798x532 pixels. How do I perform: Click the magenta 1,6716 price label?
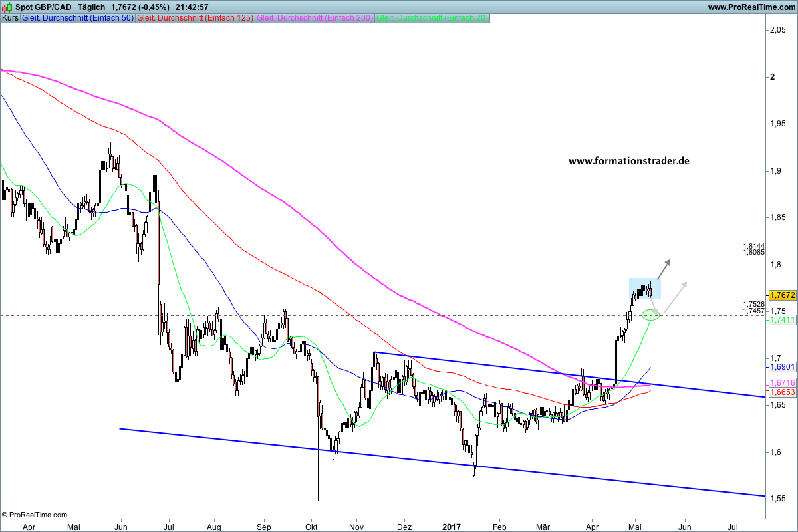782,383
